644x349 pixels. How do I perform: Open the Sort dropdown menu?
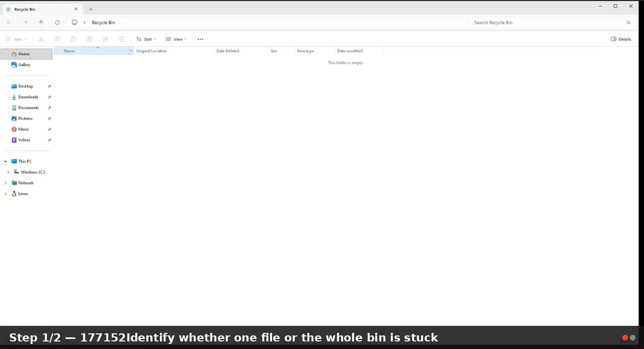146,39
